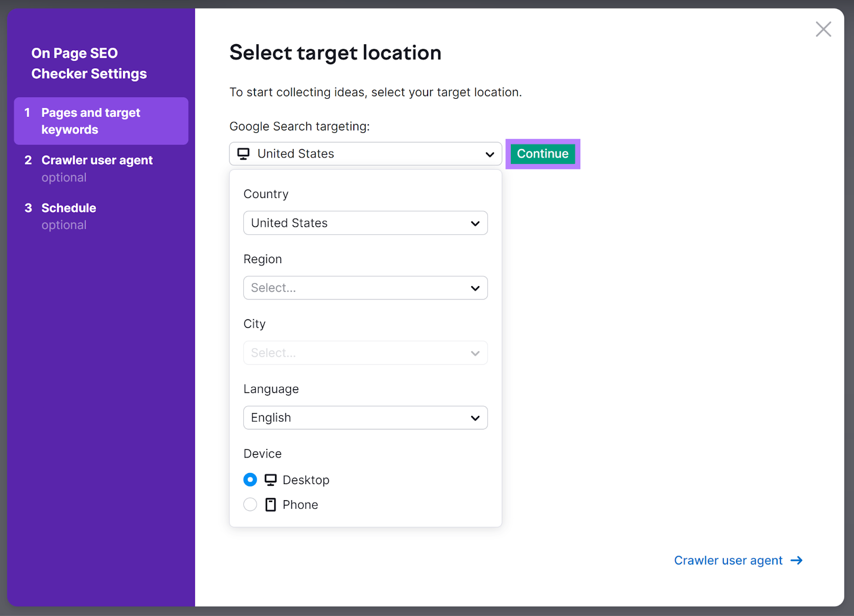854x616 pixels.
Task: Select the Phone device radio button
Action: (x=250, y=504)
